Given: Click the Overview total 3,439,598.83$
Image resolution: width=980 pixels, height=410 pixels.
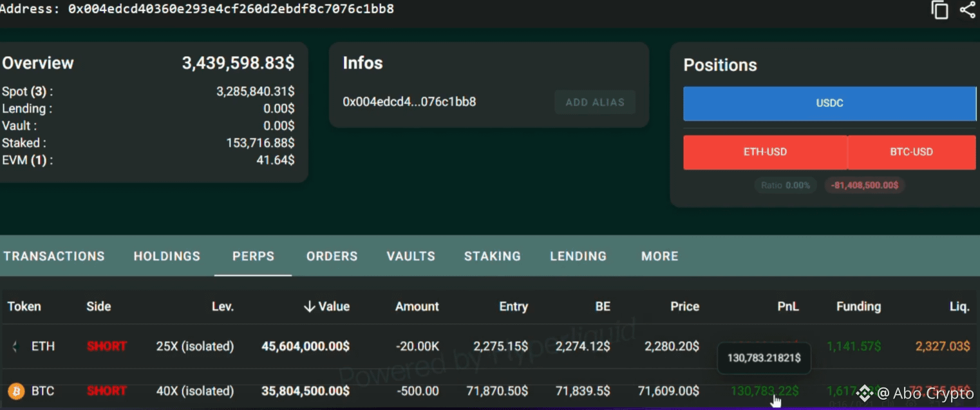Looking at the screenshot, I should pyautogui.click(x=238, y=63).
